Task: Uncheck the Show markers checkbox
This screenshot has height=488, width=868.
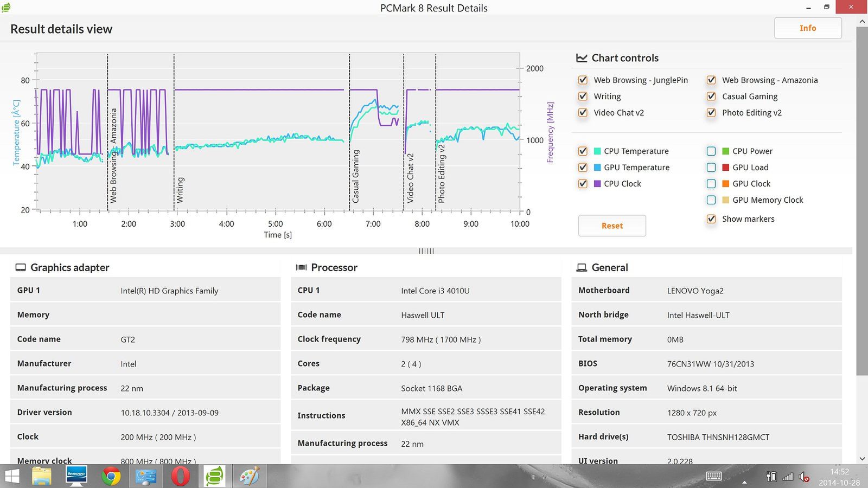Action: tap(711, 219)
